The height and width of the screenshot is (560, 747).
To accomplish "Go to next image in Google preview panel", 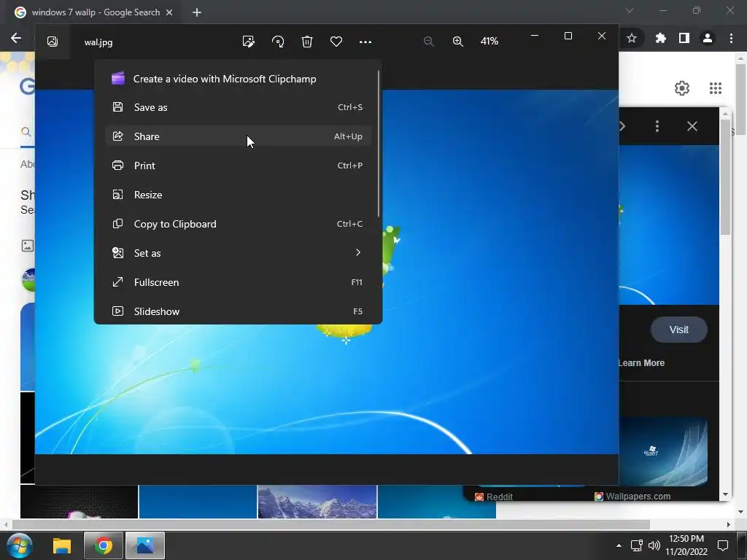I will (x=623, y=126).
